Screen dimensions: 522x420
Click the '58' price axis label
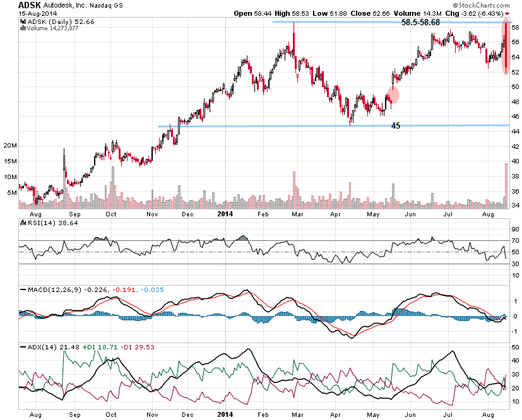coord(516,27)
